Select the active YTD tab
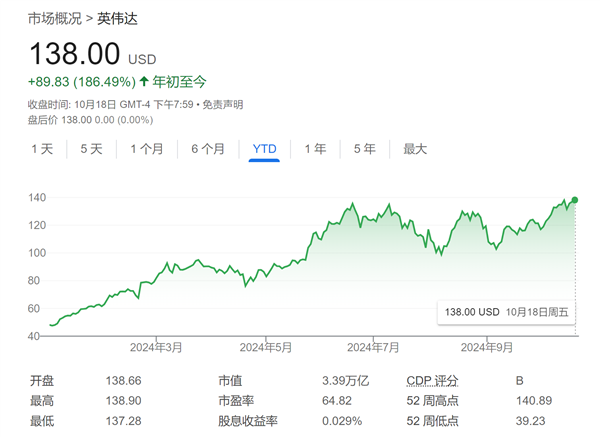The width and height of the screenshot is (600, 437). [x=264, y=149]
